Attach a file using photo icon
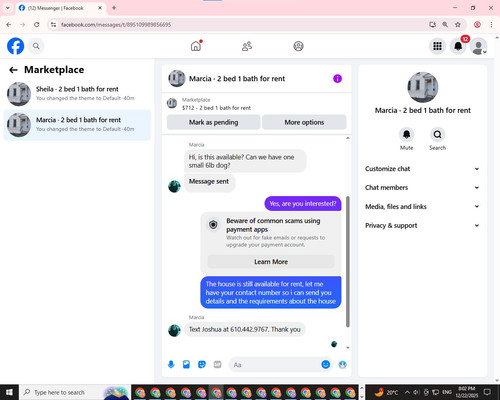 [x=186, y=364]
